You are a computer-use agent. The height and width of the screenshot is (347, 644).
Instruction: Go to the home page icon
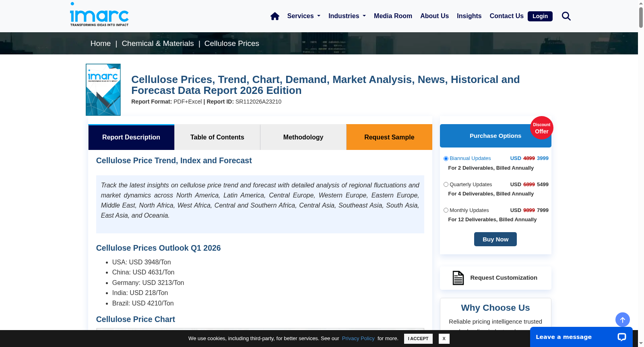(x=275, y=16)
